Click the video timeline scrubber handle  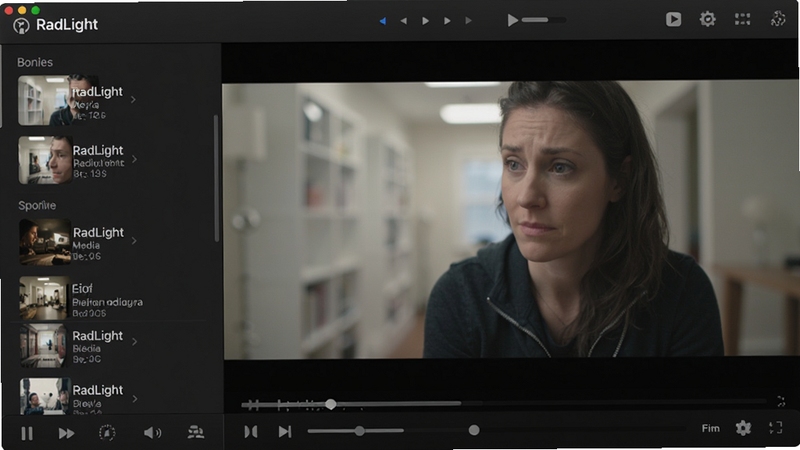point(331,405)
